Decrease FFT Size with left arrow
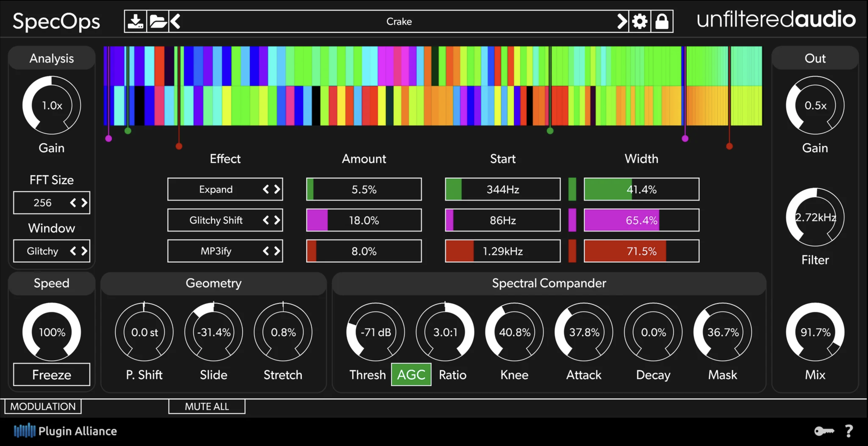This screenshot has width=868, height=446. coord(73,202)
